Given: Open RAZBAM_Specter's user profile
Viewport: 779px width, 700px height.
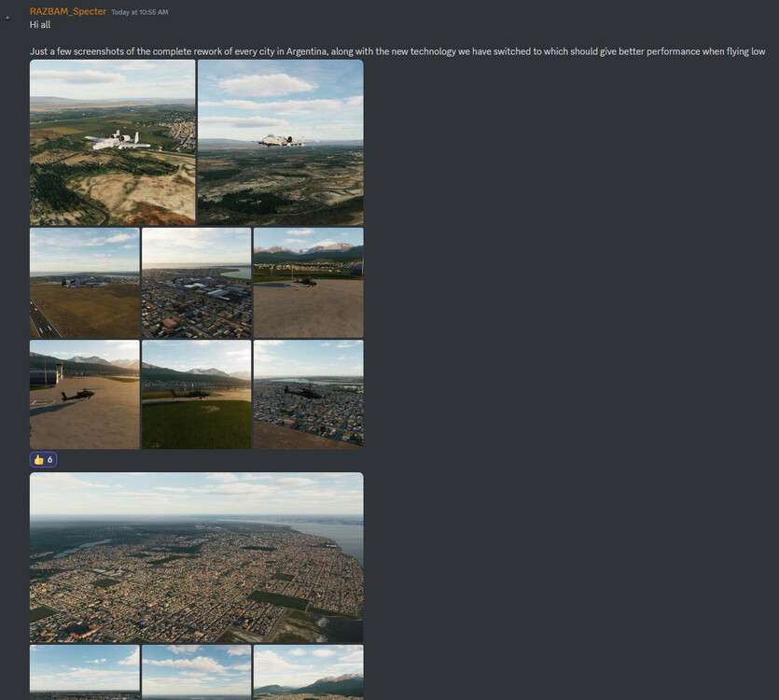Looking at the screenshot, I should tap(67, 11).
